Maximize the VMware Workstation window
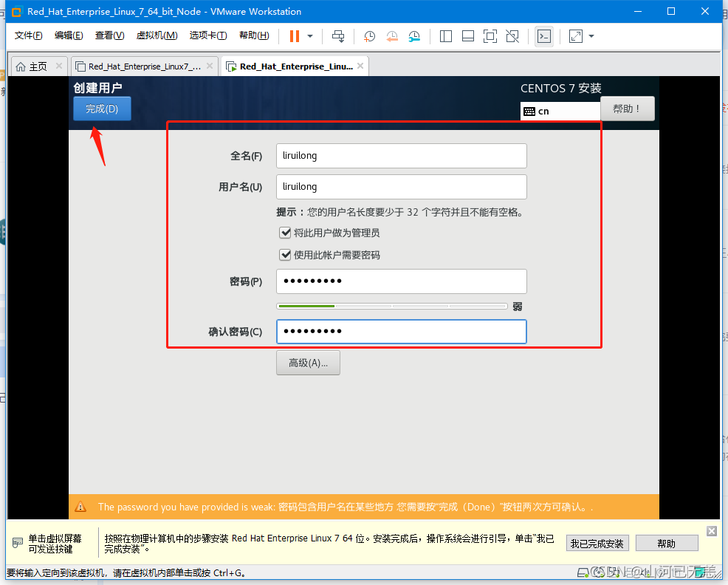 (x=671, y=12)
